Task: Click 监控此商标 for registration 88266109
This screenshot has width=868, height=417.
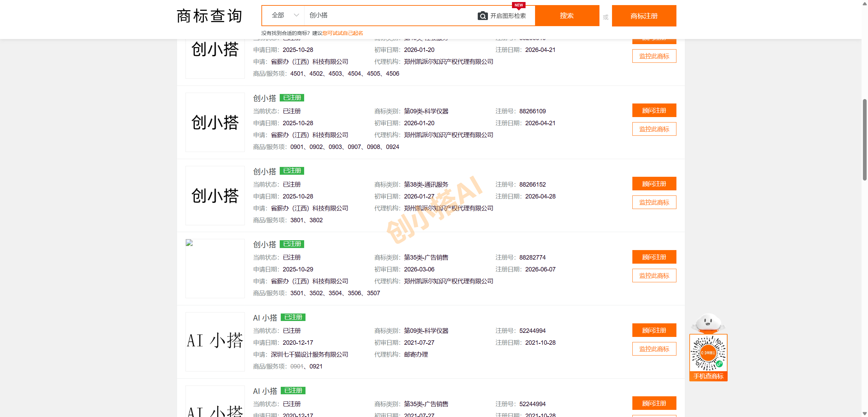Action: click(x=654, y=129)
